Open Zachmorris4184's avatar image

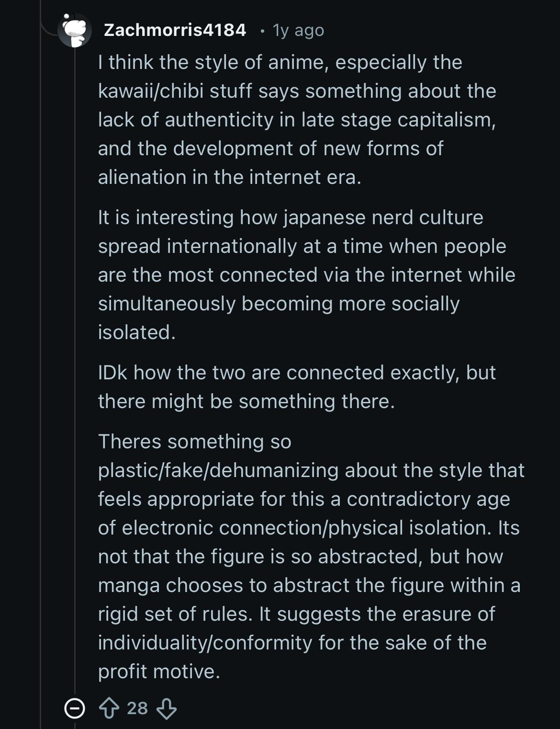coord(75,30)
